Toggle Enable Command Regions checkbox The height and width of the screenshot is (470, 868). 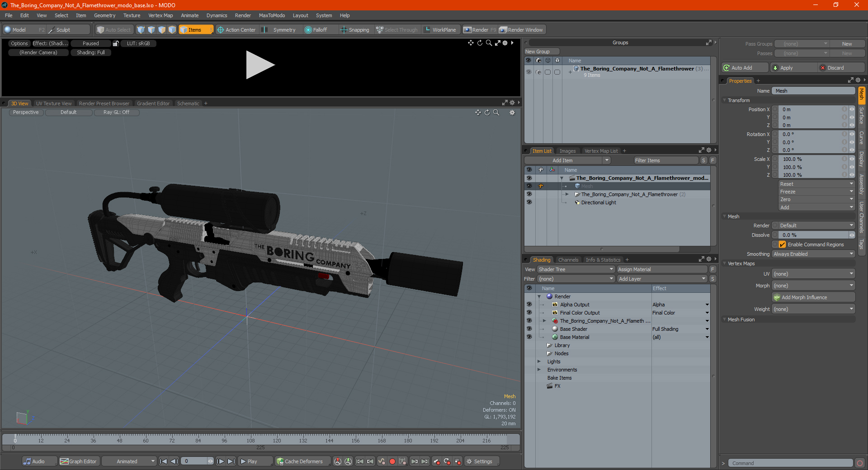[x=782, y=244]
